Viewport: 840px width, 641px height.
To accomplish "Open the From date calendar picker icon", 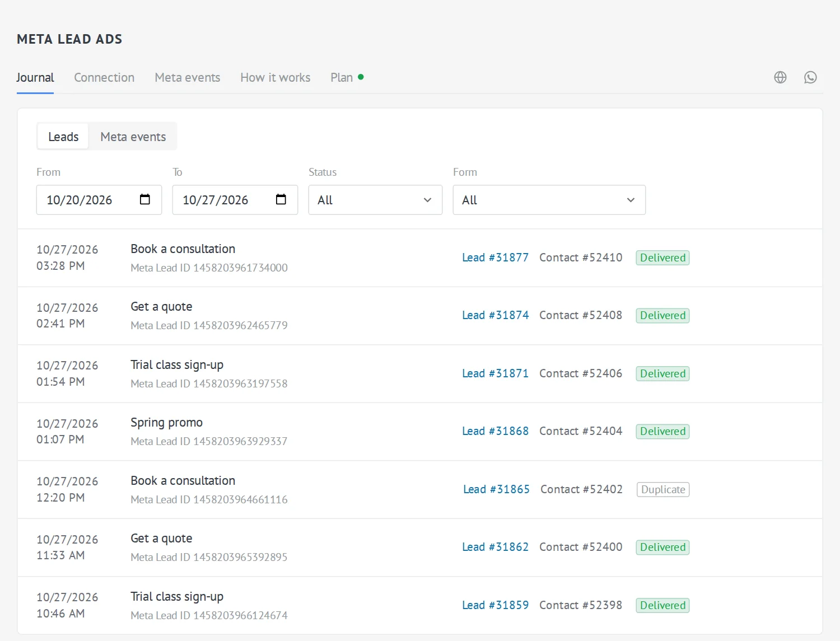I will pyautogui.click(x=145, y=199).
